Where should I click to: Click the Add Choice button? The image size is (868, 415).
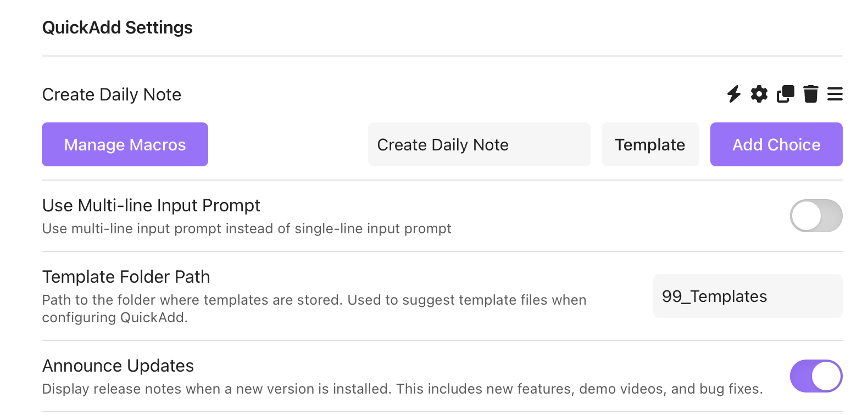[x=776, y=144]
